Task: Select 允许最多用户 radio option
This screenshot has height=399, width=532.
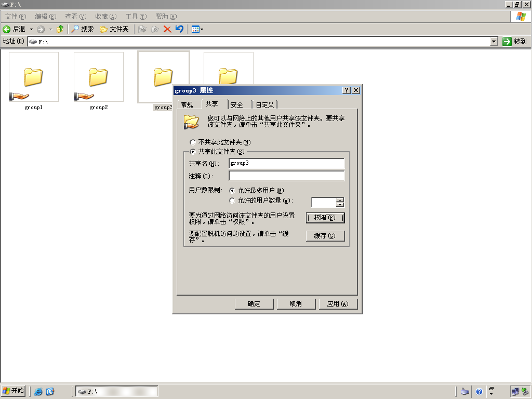Action: click(x=257, y=191)
